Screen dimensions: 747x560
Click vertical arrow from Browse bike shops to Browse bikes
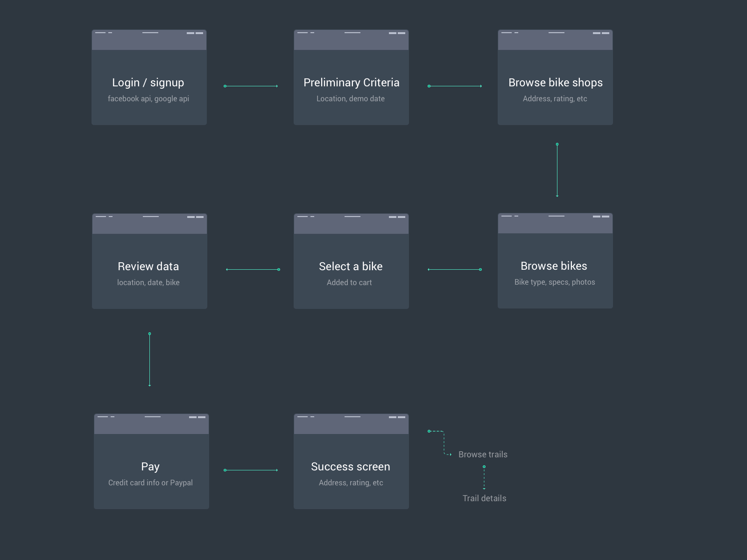click(x=557, y=170)
